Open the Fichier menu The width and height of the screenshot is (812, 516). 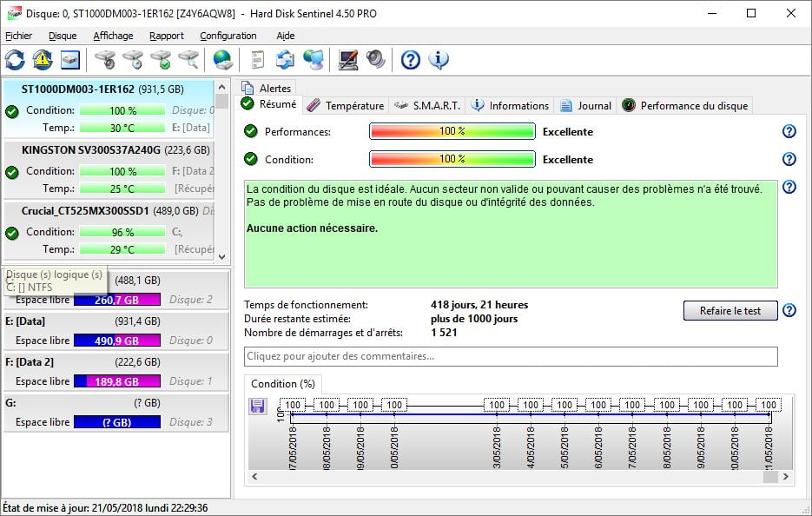[18, 36]
